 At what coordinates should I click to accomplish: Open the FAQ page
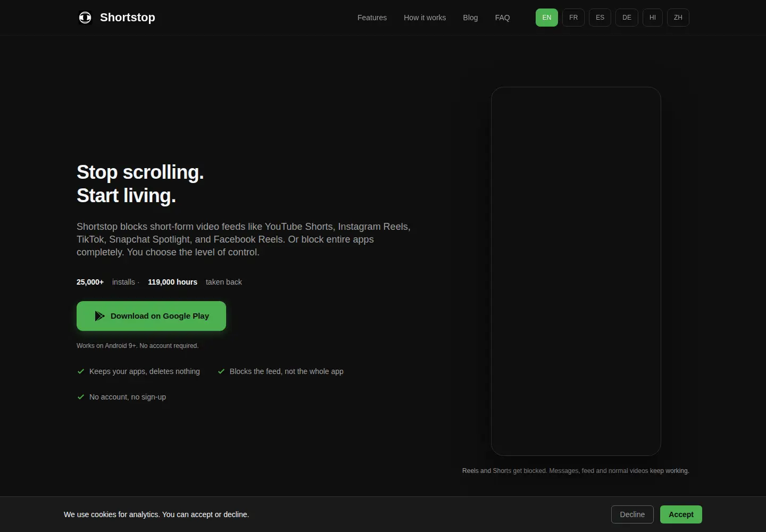(x=502, y=18)
